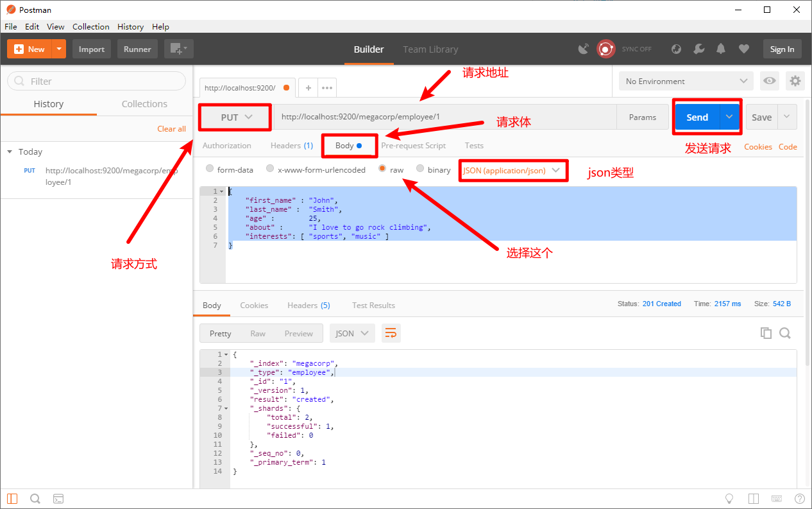The width and height of the screenshot is (812, 509).
Task: Toggle sidebar icon in status bar
Action: point(13,499)
